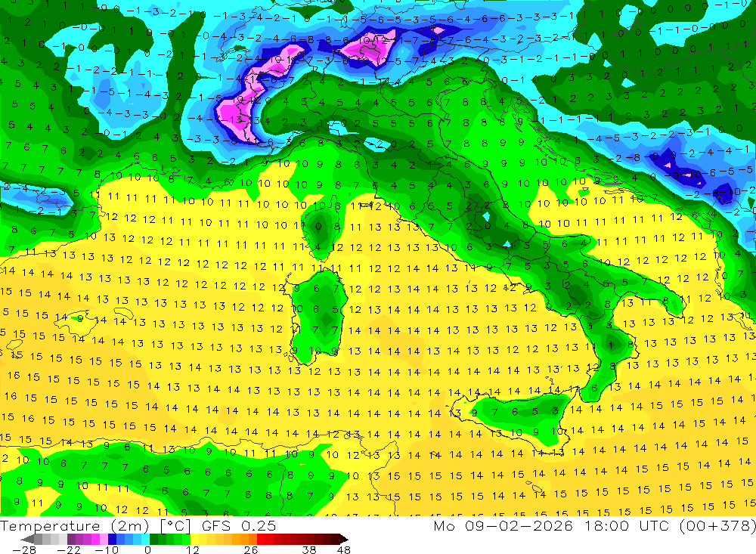Screen dimensions: 756x554
Task: Click the bright red legend swatch right of 26
Action: tap(261, 539)
